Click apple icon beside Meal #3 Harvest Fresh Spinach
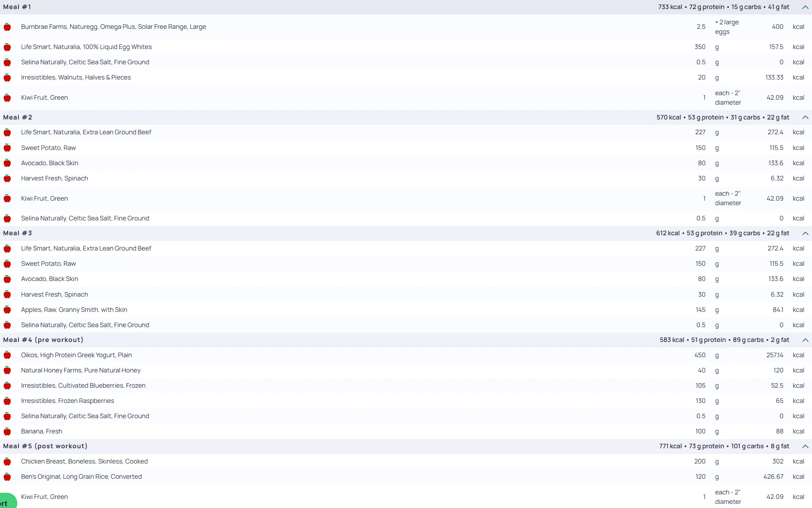Screen dimensions: 812x508 pos(7,295)
